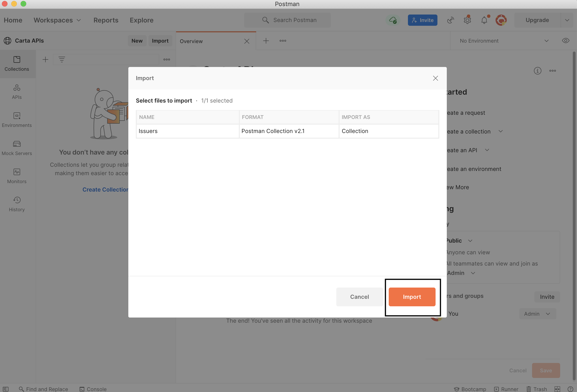The image size is (577, 392).
Task: Expand the Upgrade options arrow
Action: (x=567, y=20)
